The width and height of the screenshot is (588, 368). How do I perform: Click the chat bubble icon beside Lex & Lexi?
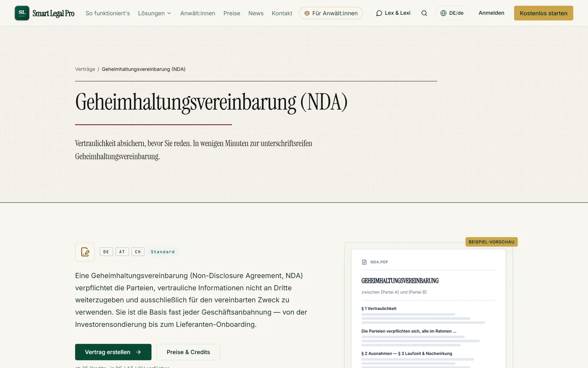[x=379, y=13]
